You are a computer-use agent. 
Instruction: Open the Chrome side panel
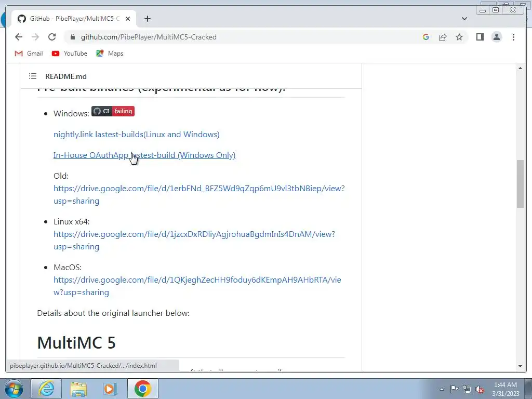480,37
